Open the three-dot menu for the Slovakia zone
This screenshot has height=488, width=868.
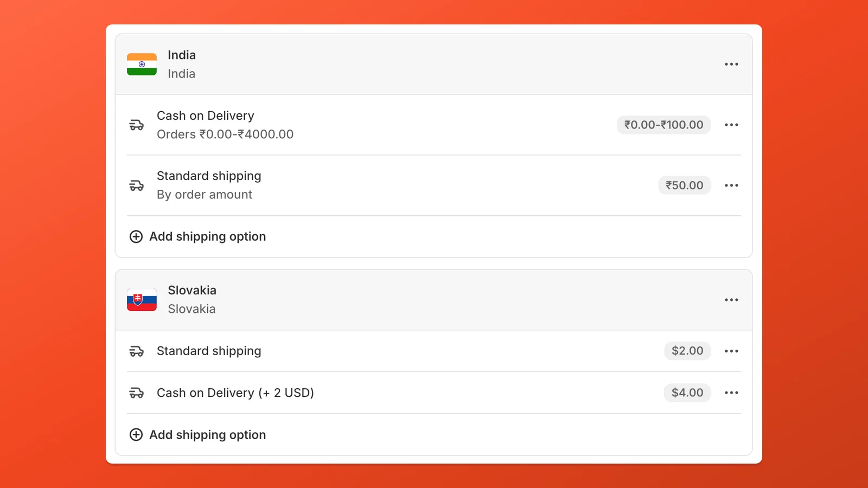pyautogui.click(x=731, y=300)
